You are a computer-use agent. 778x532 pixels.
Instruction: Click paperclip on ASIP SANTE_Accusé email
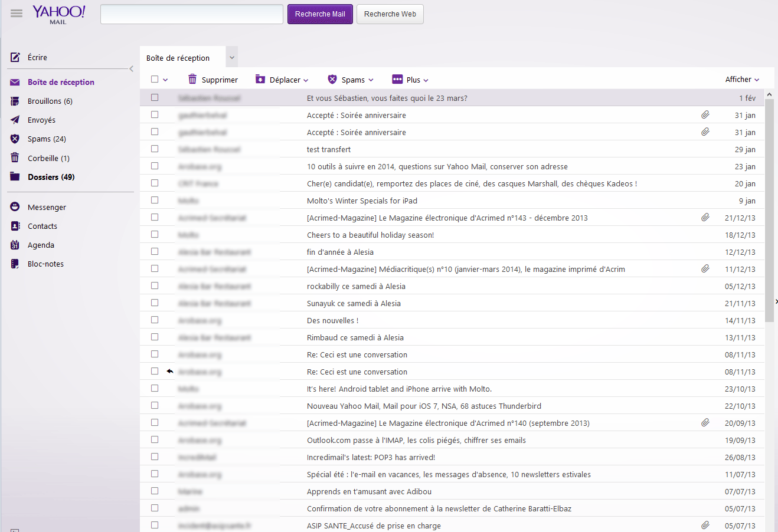click(x=705, y=526)
